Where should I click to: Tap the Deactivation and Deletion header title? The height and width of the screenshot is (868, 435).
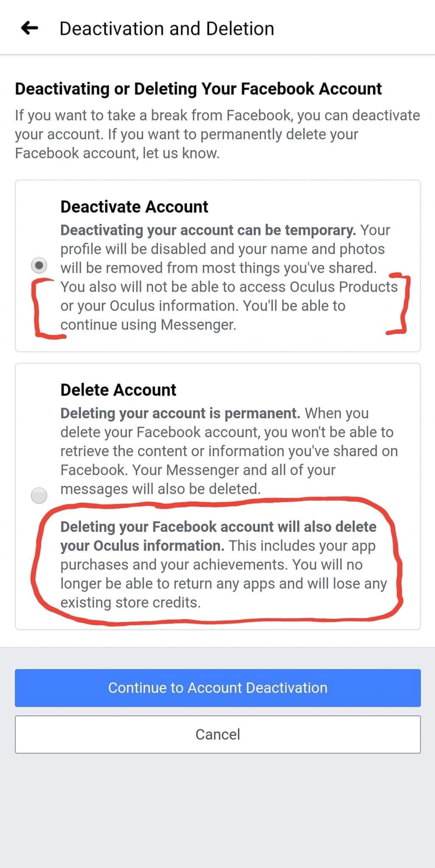point(167,29)
